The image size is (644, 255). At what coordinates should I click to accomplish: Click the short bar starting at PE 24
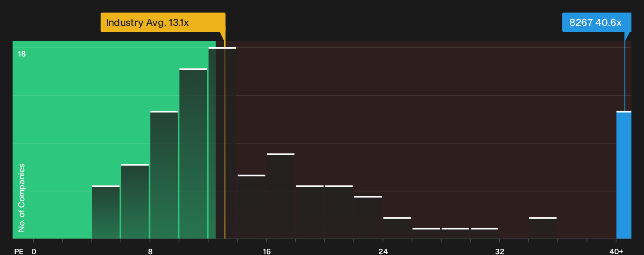point(397,228)
